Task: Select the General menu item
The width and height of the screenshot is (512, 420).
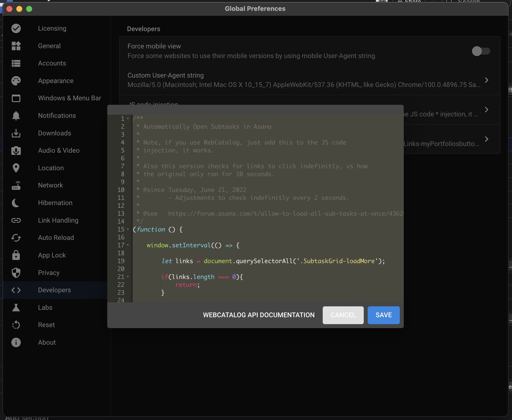Action: 49,45
